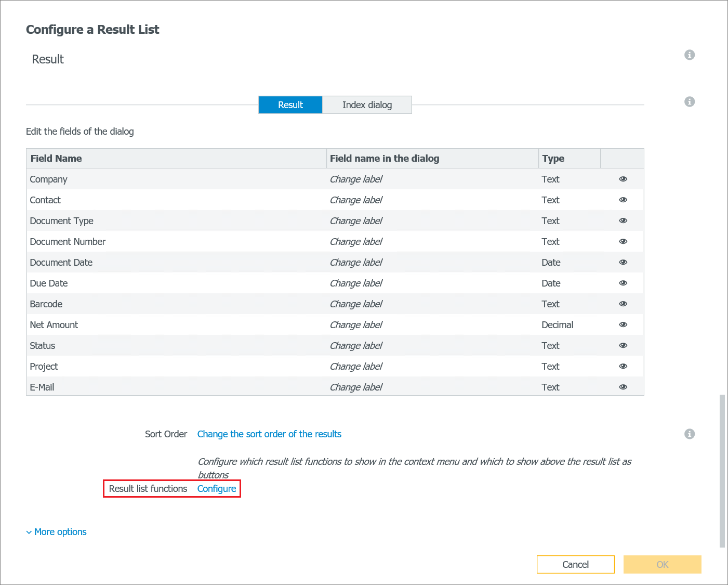Select the Result tab
The image size is (728, 585).
click(x=290, y=105)
